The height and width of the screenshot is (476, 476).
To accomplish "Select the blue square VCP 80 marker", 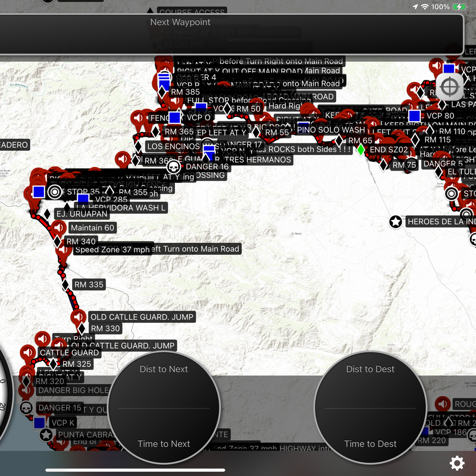I will (414, 116).
